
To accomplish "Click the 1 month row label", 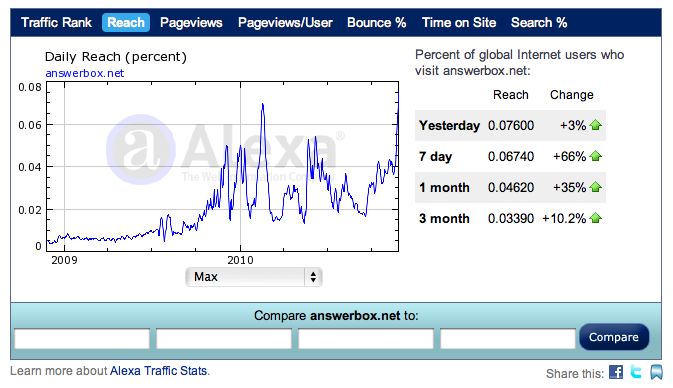I will pos(444,188).
